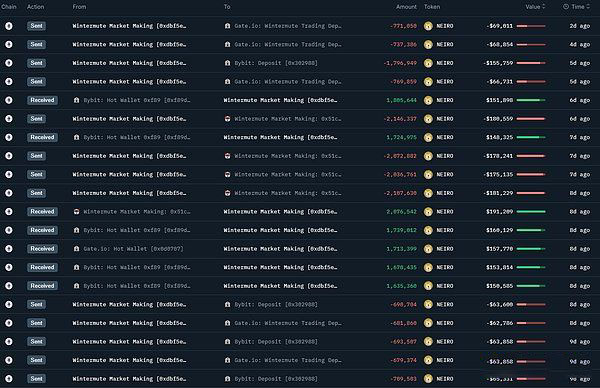This screenshot has height=388, width=600.
Task: Click the sort arrows next to Value header
Action: 544,7
